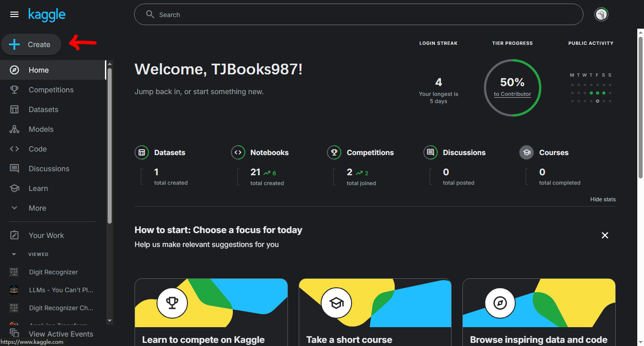Collapse the Viewed list arrow
644x346 pixels.
14,254
